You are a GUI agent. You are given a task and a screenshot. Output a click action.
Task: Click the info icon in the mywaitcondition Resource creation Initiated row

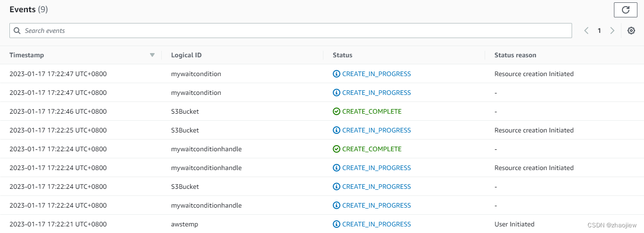point(336,74)
